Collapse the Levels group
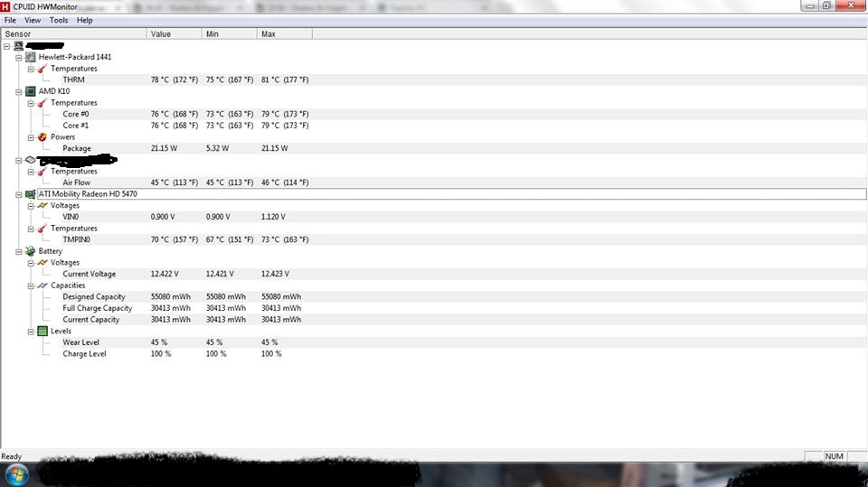This screenshot has height=487, width=868. pyautogui.click(x=31, y=332)
